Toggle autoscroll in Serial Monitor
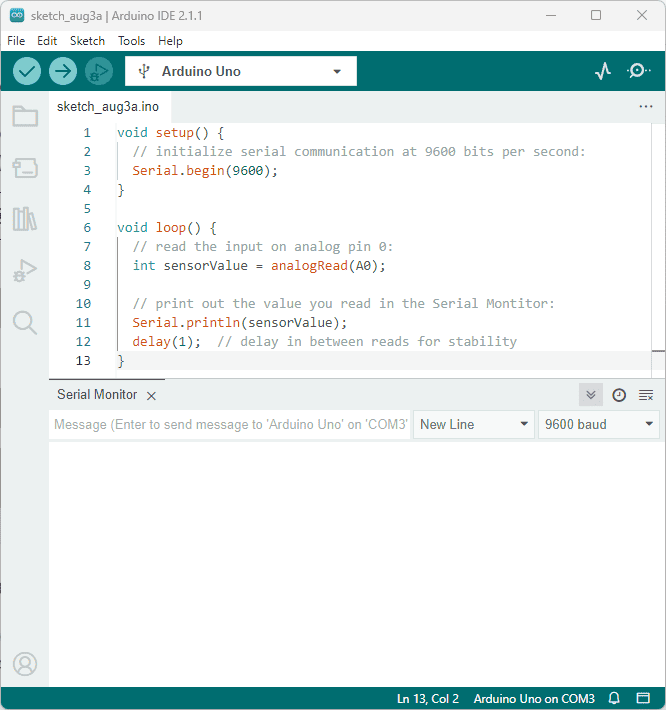 pos(591,395)
